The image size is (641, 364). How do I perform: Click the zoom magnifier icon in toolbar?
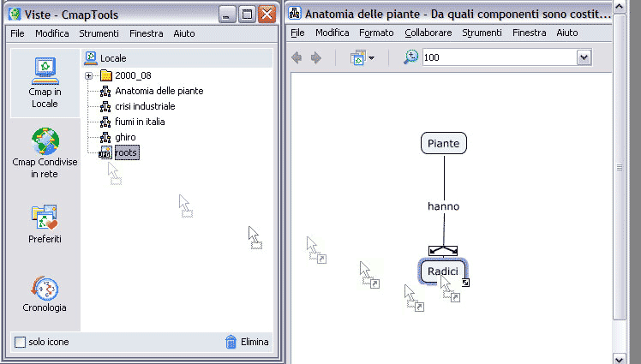pos(411,57)
